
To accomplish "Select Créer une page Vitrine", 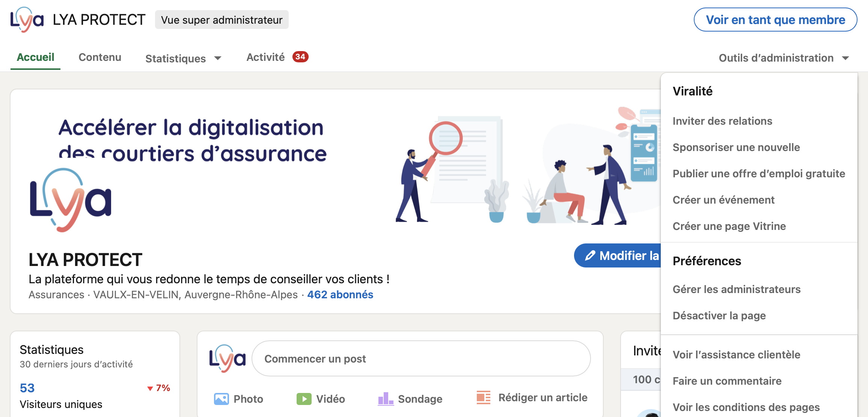I will [729, 226].
